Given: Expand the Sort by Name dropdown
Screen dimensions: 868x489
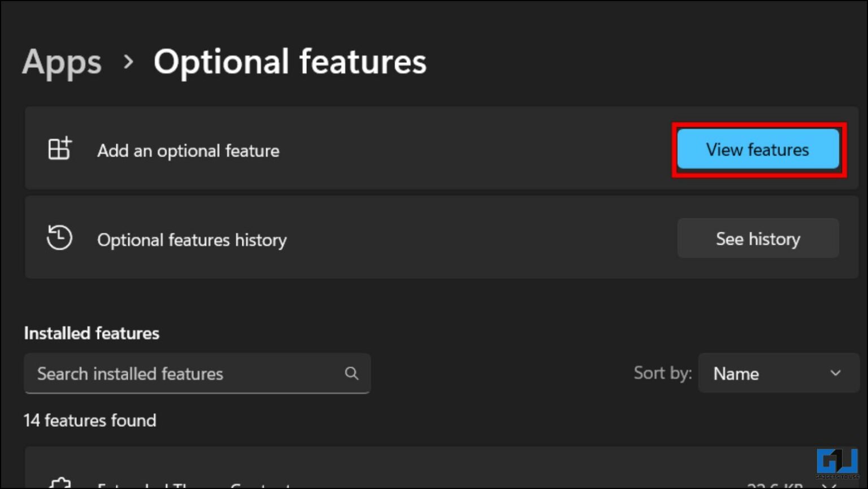Looking at the screenshot, I should pos(778,373).
